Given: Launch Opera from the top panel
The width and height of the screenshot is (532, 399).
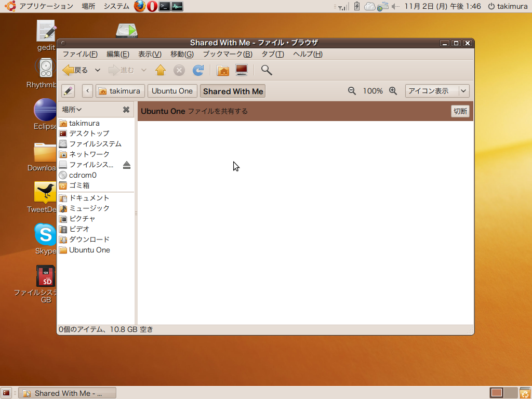Looking at the screenshot, I should [x=152, y=6].
